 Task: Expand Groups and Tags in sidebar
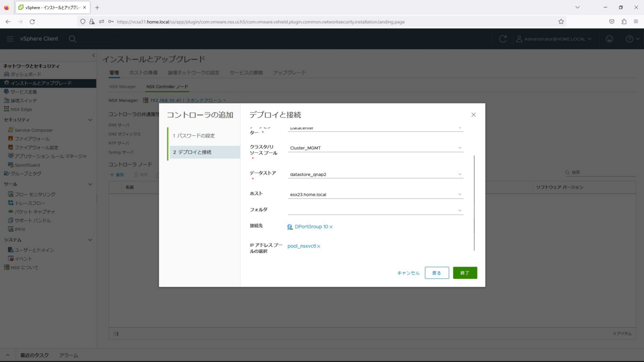[26, 174]
